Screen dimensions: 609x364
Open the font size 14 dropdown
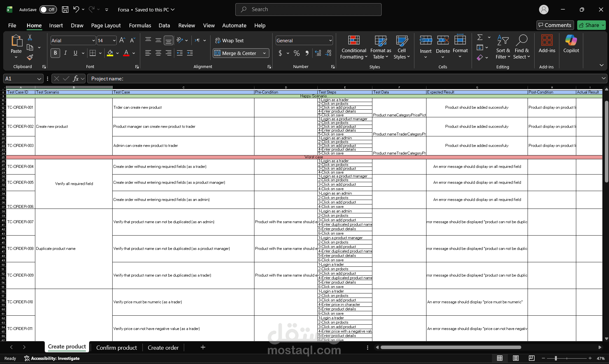click(x=114, y=40)
